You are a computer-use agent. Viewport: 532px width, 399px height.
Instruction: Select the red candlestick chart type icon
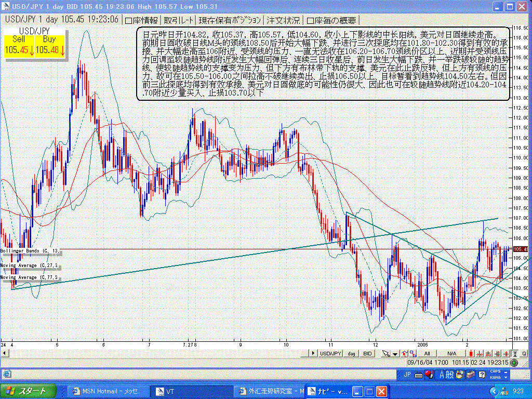click(x=471, y=353)
